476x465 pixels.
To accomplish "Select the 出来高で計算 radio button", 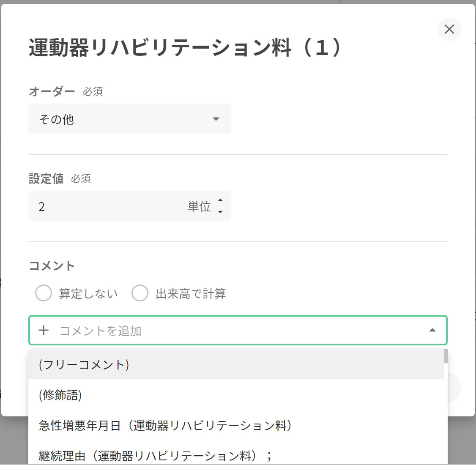I will pos(140,293).
